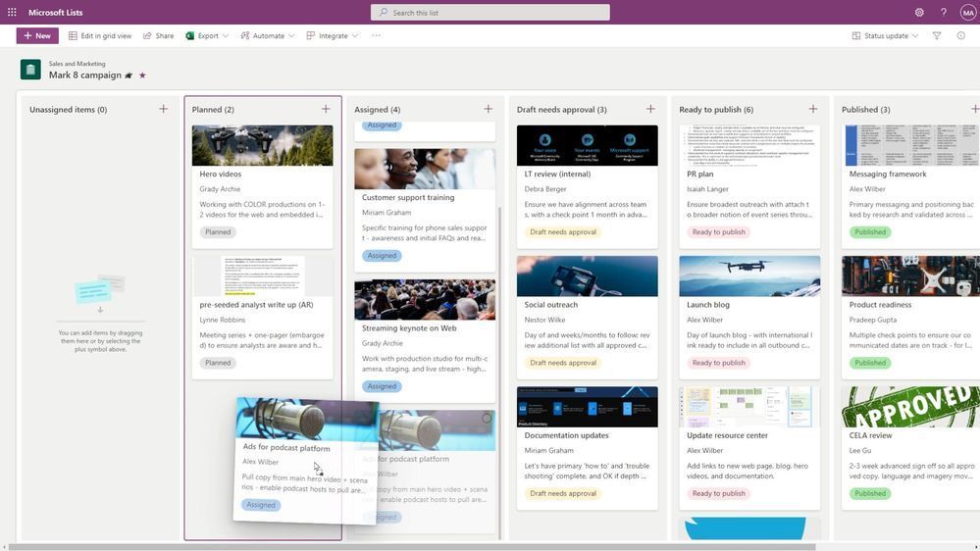Viewport: 980px width, 551px height.
Task: Click 'Nestor Wilke' assignee name
Action: click(x=545, y=320)
